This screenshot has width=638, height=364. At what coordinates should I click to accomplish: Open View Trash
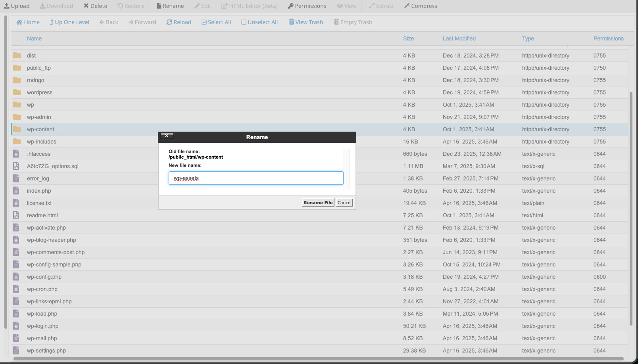click(306, 22)
